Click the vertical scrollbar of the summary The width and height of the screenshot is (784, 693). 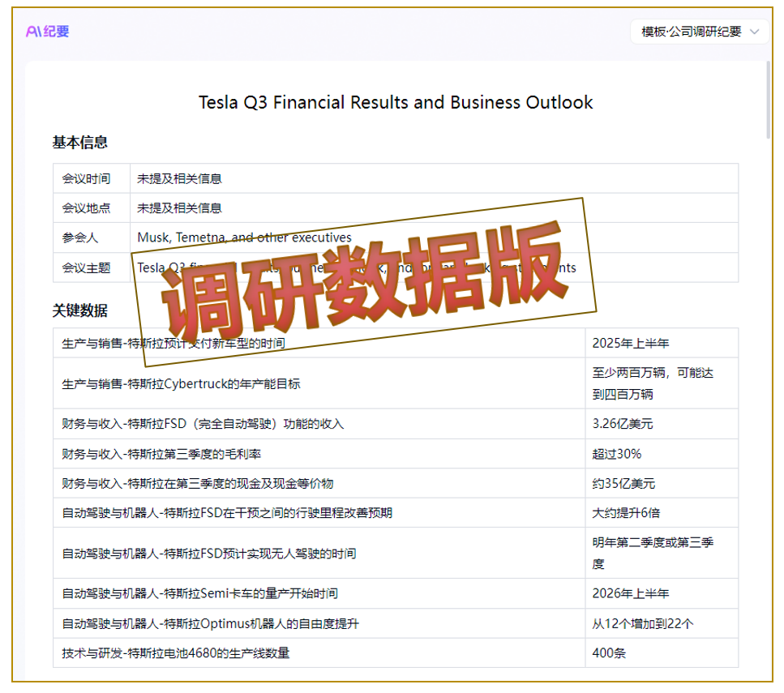point(768,100)
